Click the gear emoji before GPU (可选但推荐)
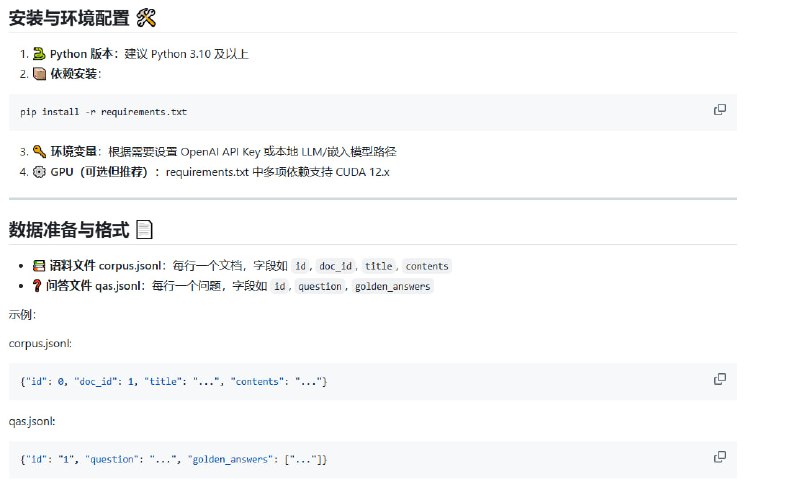The image size is (800, 495). [x=39, y=171]
